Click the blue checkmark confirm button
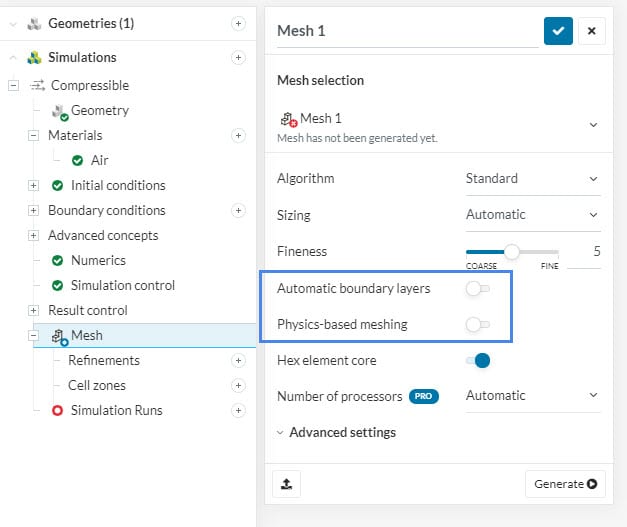This screenshot has width=627, height=527. pyautogui.click(x=558, y=31)
